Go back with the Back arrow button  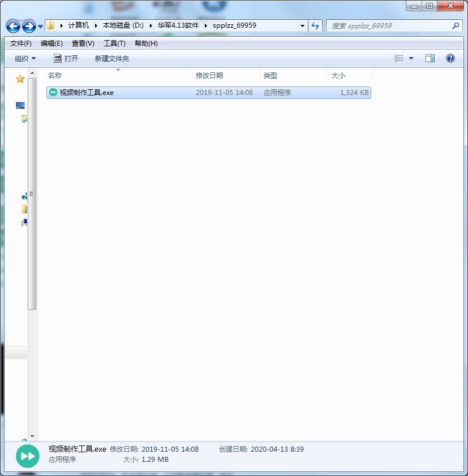click(x=13, y=26)
